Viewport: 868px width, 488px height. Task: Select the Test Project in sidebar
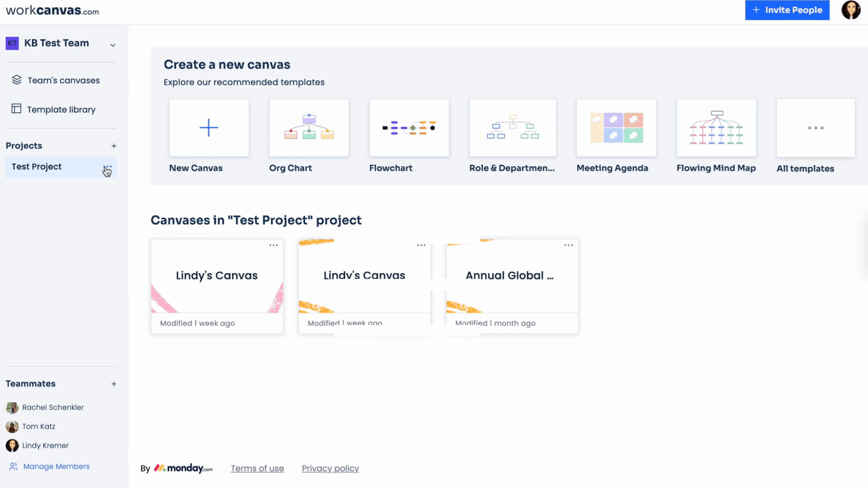(x=36, y=167)
